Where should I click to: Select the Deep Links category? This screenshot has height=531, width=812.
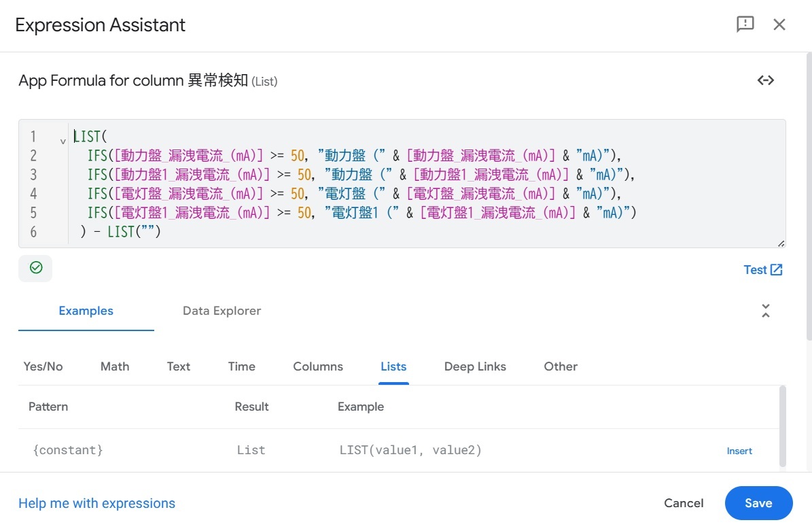tap(475, 366)
